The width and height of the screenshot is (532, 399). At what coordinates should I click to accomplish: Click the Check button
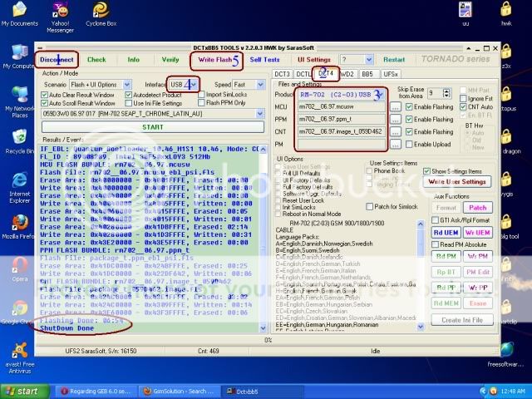click(x=96, y=60)
